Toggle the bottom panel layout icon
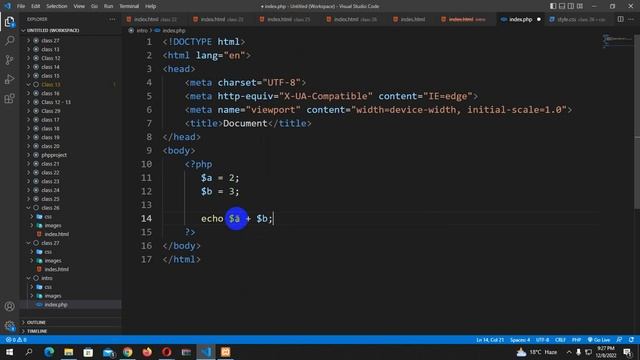Screen dimensions: 640x360 click(x=562, y=6)
